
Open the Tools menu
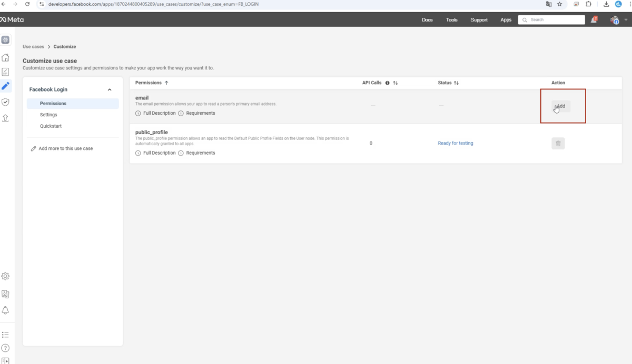pyautogui.click(x=452, y=20)
